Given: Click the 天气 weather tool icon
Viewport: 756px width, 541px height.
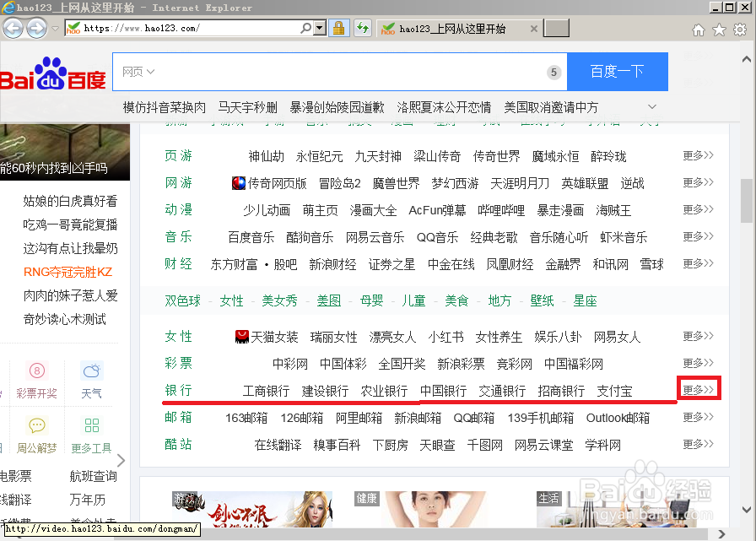Looking at the screenshot, I should coord(91,371).
